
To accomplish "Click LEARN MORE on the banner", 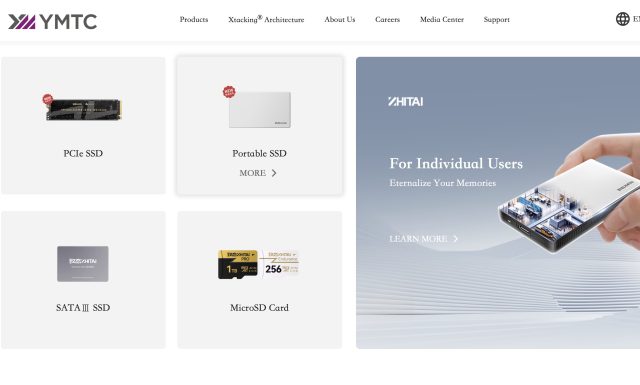I will click(x=418, y=239).
